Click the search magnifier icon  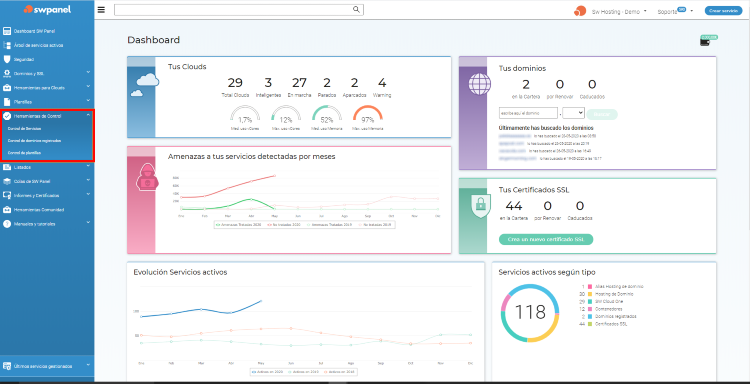pyautogui.click(x=356, y=9)
